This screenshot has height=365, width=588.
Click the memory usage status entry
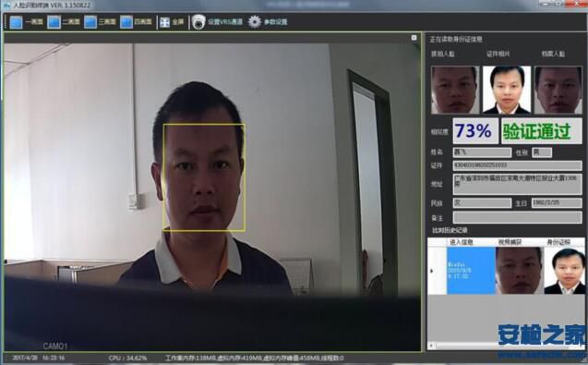point(255,359)
